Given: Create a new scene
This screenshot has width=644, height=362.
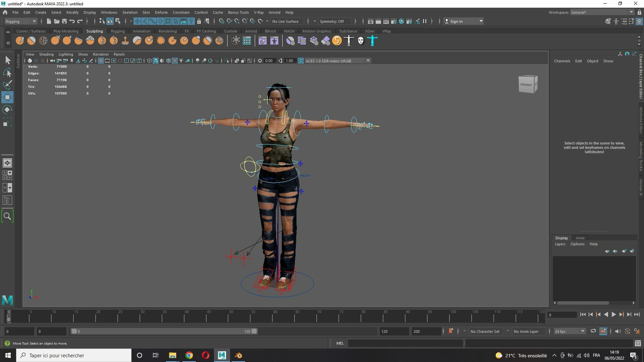Looking at the screenshot, I should click(49, 21).
